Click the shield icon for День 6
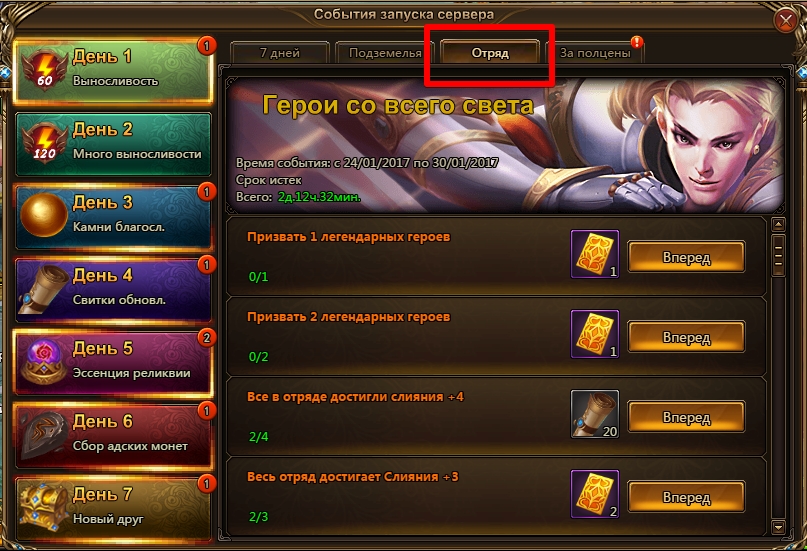Viewport: 807px width, 551px height. click(44, 435)
